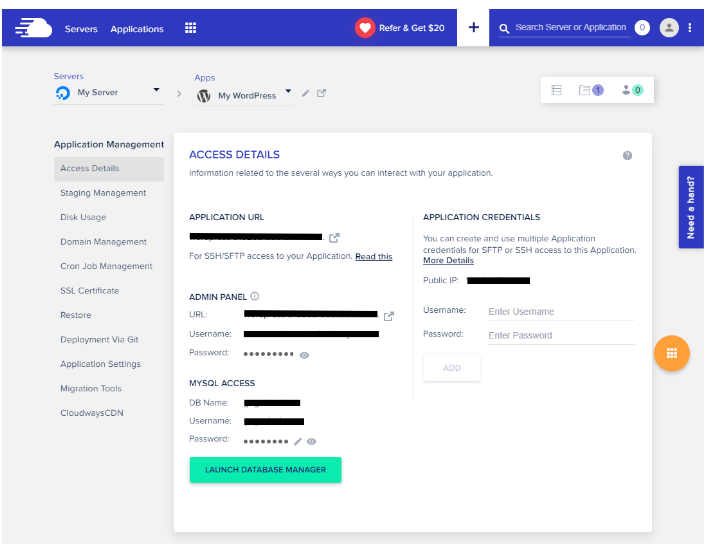Click the list view icon in top-right panel

click(556, 90)
